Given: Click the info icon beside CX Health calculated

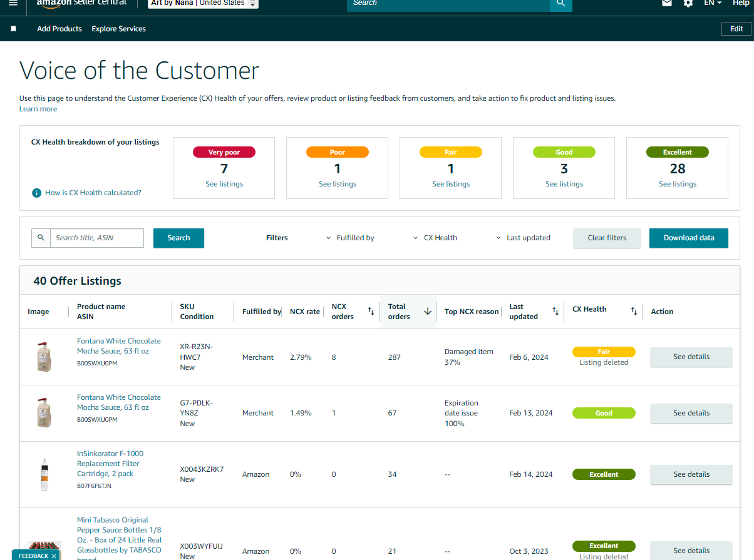Looking at the screenshot, I should coord(37,193).
